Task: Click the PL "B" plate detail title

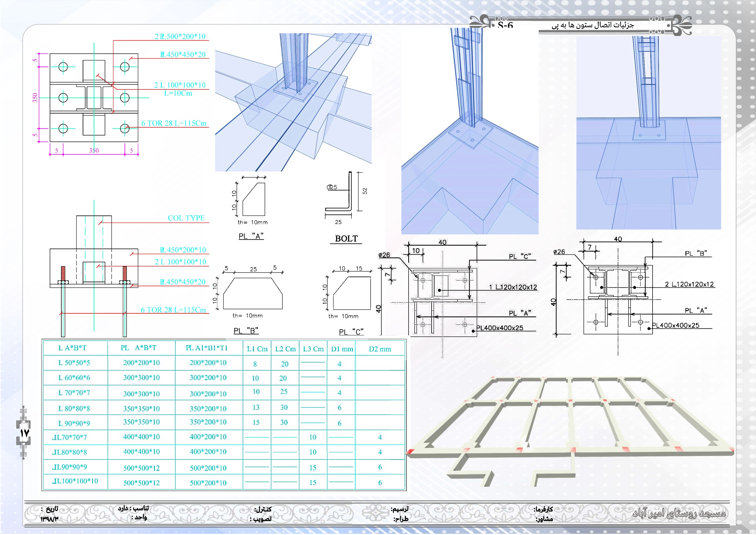Action: [246, 330]
